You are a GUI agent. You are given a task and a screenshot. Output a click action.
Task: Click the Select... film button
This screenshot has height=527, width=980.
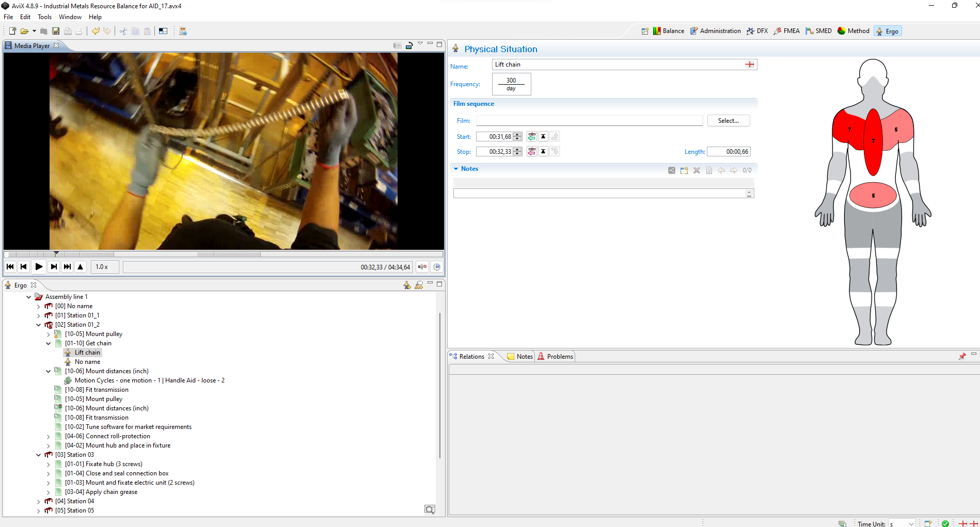[x=728, y=121]
